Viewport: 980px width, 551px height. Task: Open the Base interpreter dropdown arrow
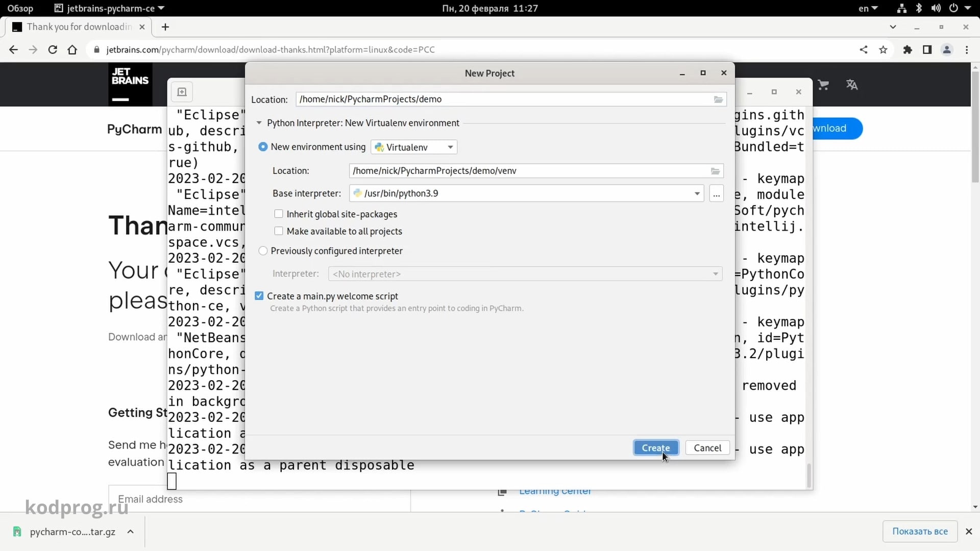[697, 193]
